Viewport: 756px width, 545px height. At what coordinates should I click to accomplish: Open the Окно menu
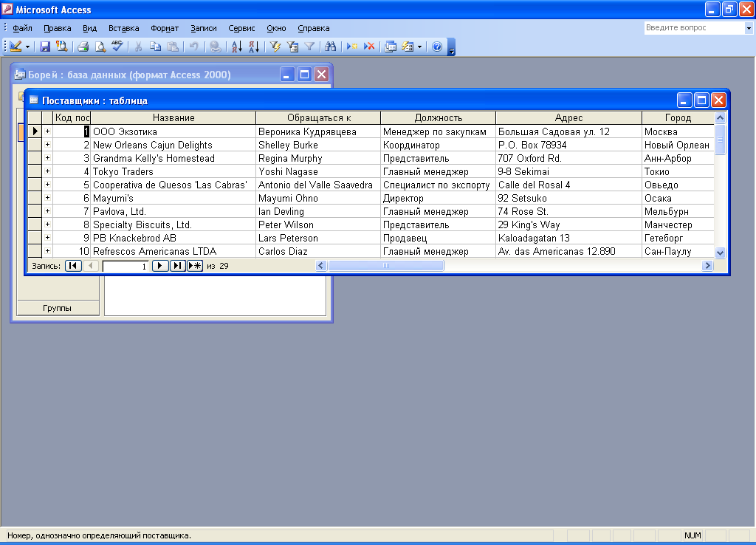click(x=276, y=28)
